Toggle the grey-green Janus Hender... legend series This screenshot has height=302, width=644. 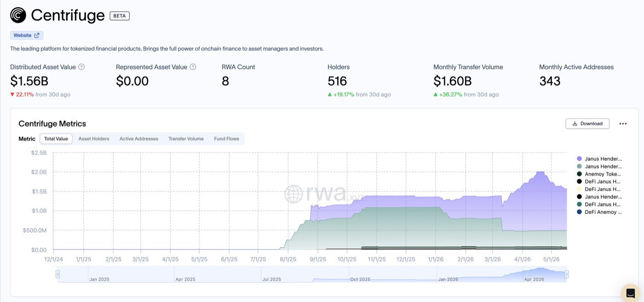tap(599, 166)
